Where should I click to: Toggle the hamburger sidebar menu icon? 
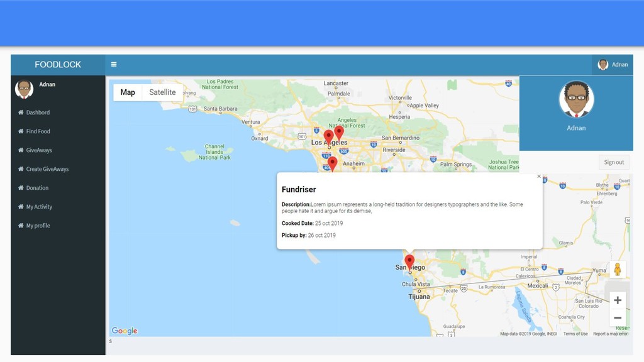point(114,64)
